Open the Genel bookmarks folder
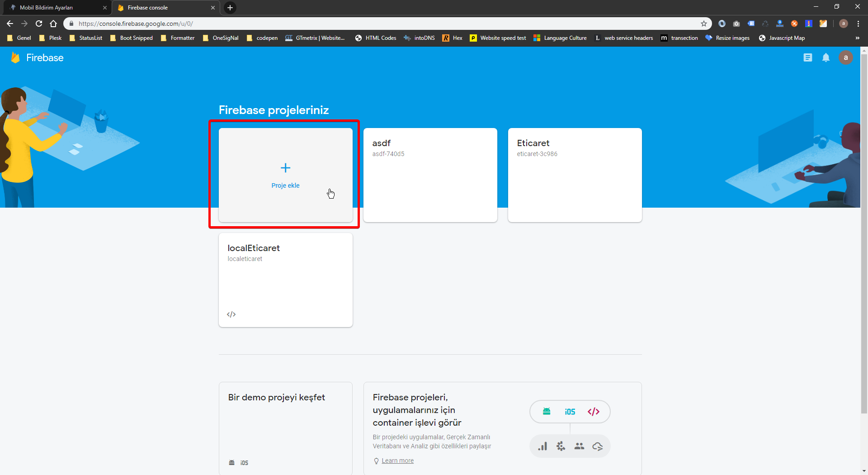This screenshot has width=868, height=475. (19, 38)
